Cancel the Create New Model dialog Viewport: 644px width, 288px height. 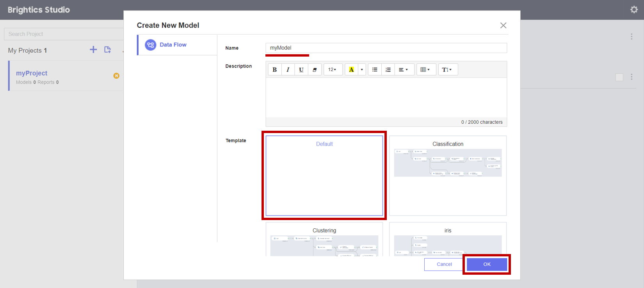(444, 264)
